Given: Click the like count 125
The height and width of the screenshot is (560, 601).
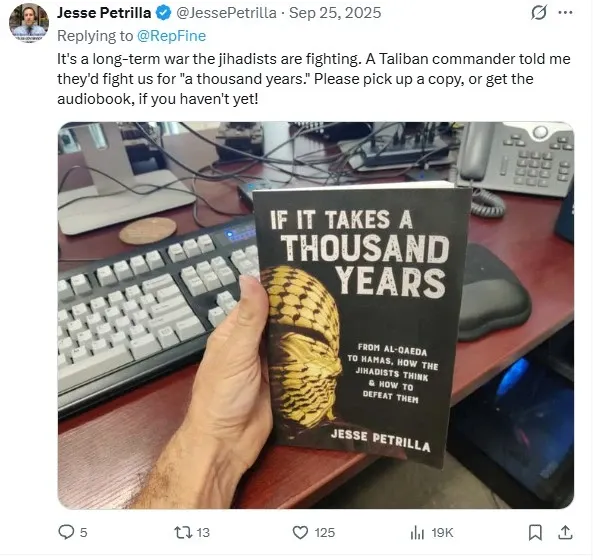Looking at the screenshot, I should click(x=325, y=533).
